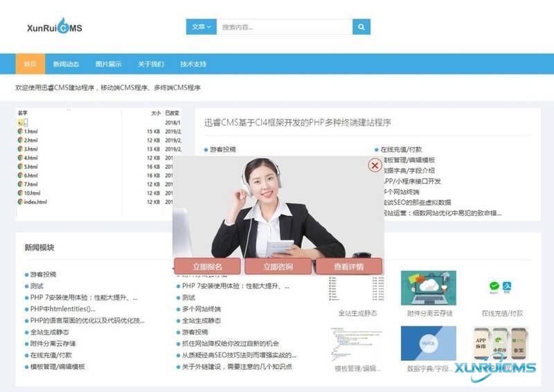Click the 新闻模块 section heading

(39, 247)
